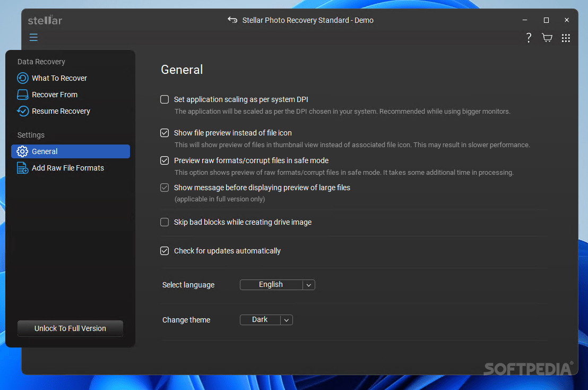The width and height of the screenshot is (588, 390).
Task: Click the theme dropdown arrow
Action: pos(287,320)
